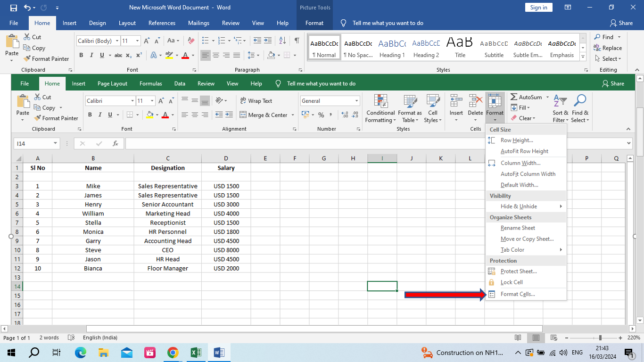Click Word's Shading paint bucket icon
The width and height of the screenshot is (644, 362).
(271, 55)
